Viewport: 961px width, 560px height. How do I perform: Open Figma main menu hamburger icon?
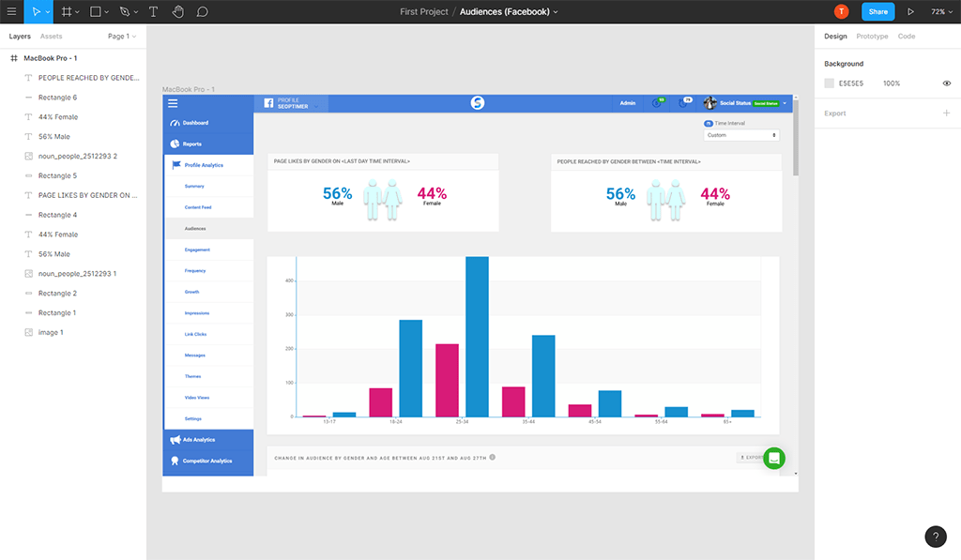tap(11, 11)
